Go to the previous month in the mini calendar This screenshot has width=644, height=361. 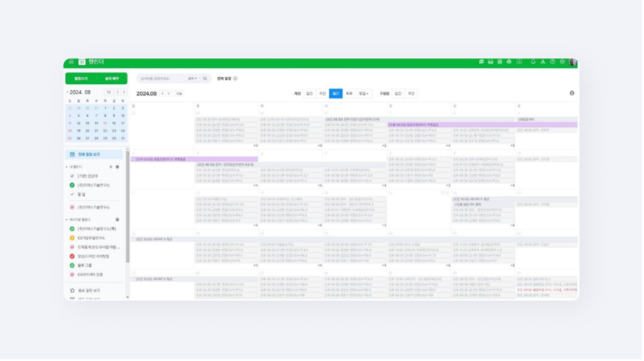tap(117, 93)
